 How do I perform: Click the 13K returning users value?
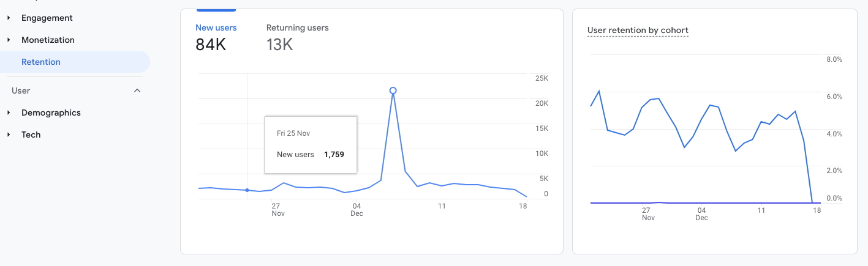coord(279,45)
